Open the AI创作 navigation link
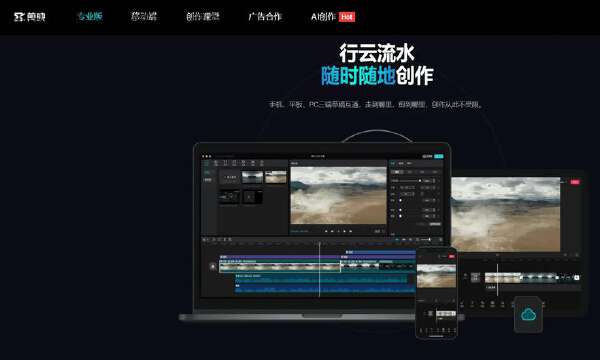Viewport: 600px width, 360px height. coord(323,16)
